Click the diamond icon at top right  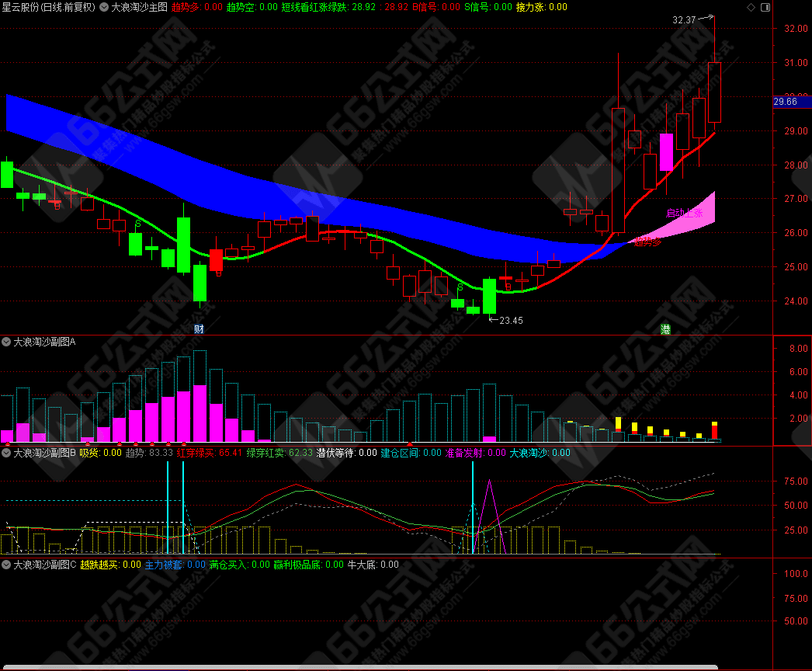click(x=751, y=7)
